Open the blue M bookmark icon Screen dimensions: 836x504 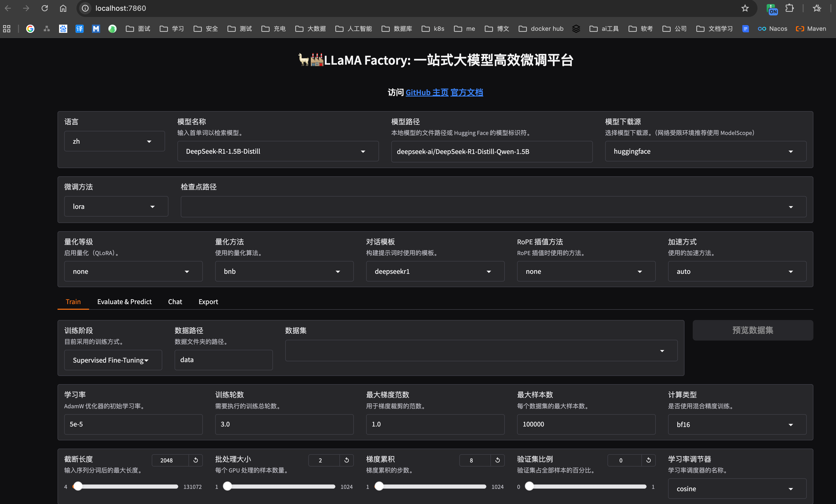click(96, 29)
